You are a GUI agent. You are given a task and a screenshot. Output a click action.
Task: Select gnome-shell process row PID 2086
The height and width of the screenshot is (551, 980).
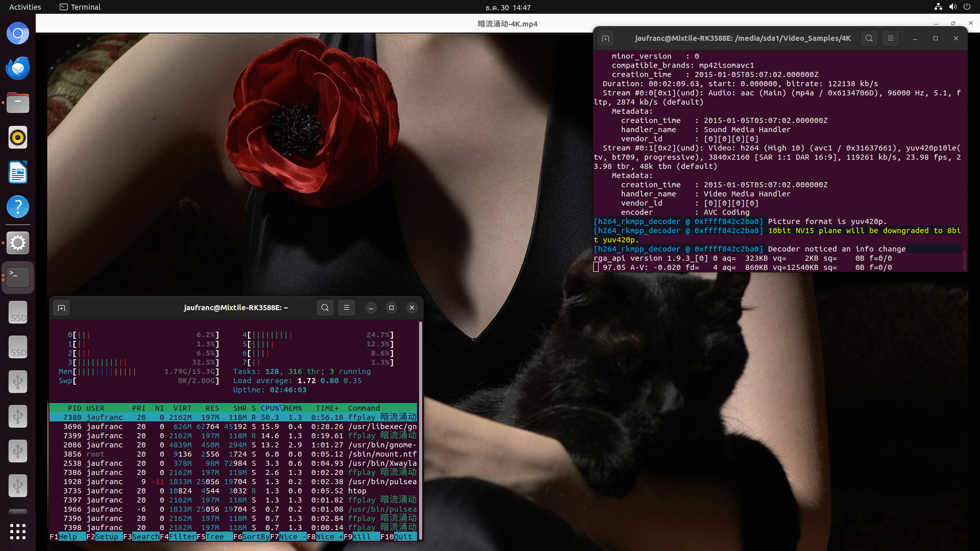[233, 445]
